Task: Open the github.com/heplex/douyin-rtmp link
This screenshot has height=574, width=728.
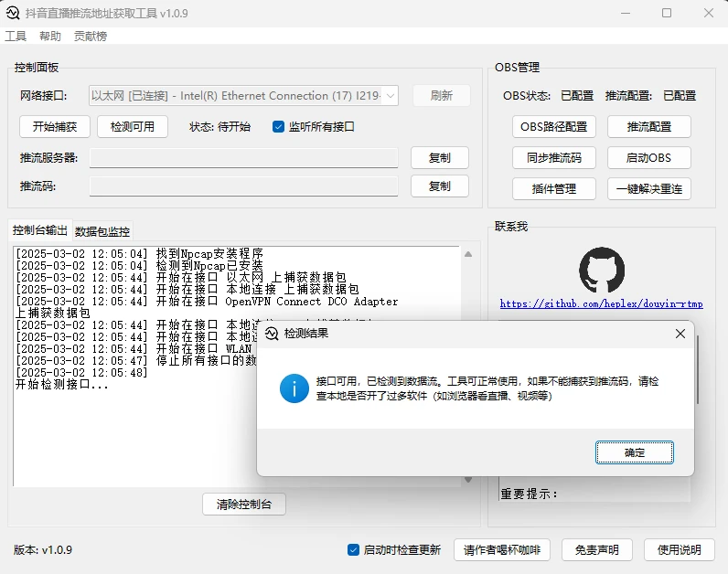Action: [601, 304]
